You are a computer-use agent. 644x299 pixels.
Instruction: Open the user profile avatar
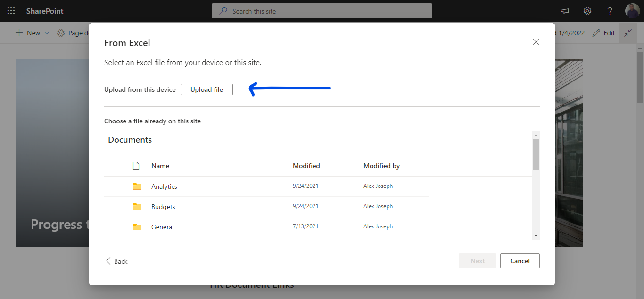point(632,11)
